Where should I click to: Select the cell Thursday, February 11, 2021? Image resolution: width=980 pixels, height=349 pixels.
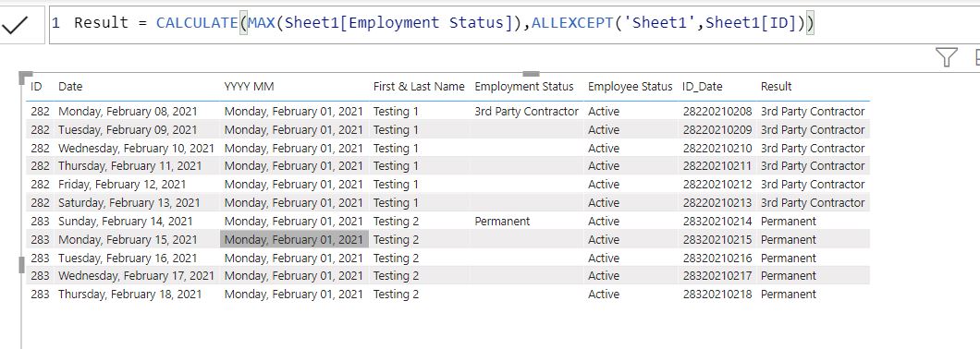(x=130, y=166)
